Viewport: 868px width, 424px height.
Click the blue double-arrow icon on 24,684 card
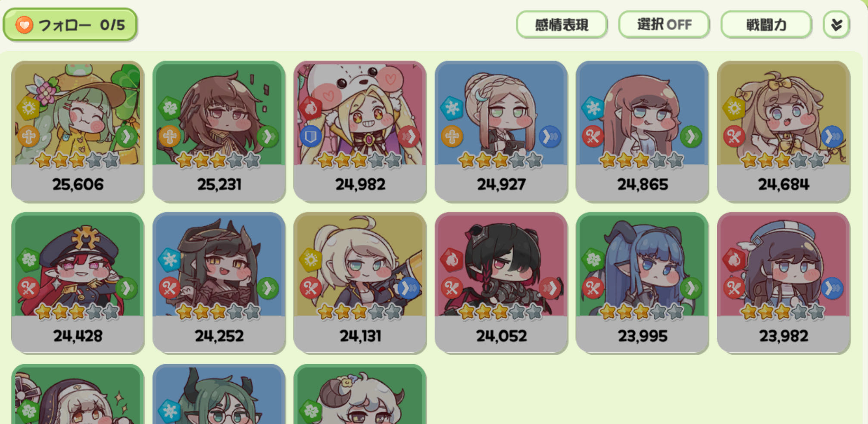coord(832,137)
